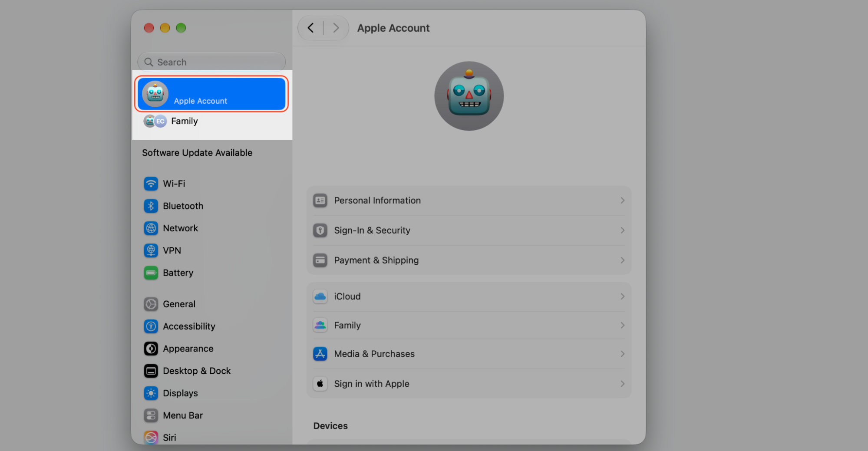Click the Media & Purchases App Store icon

coord(320,354)
